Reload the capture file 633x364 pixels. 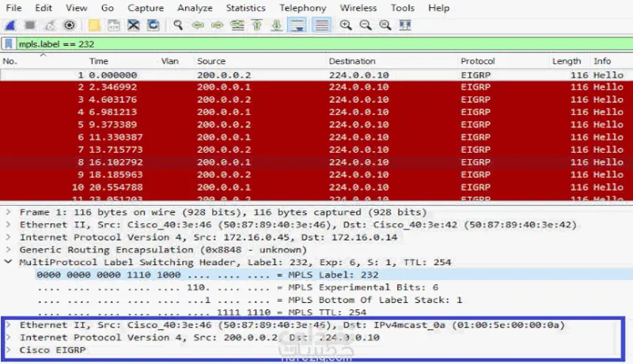[x=153, y=25]
